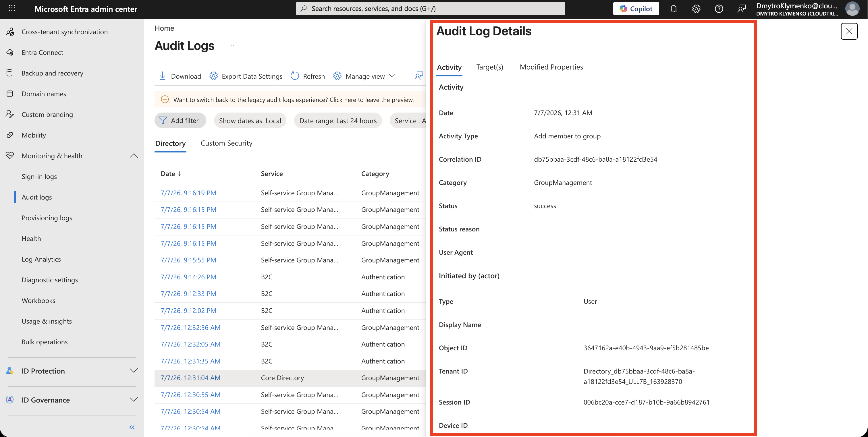Switch to the Directory tab
The width and height of the screenshot is (868, 437).
point(170,144)
